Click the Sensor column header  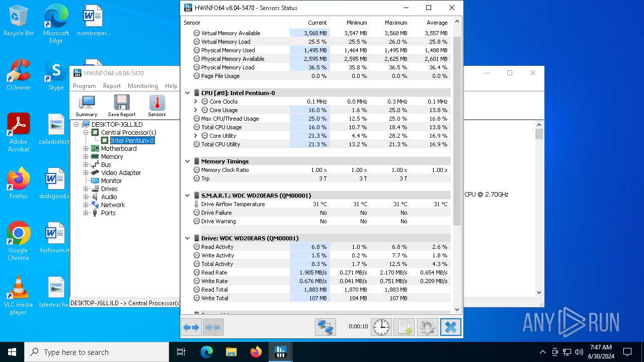[x=235, y=23]
